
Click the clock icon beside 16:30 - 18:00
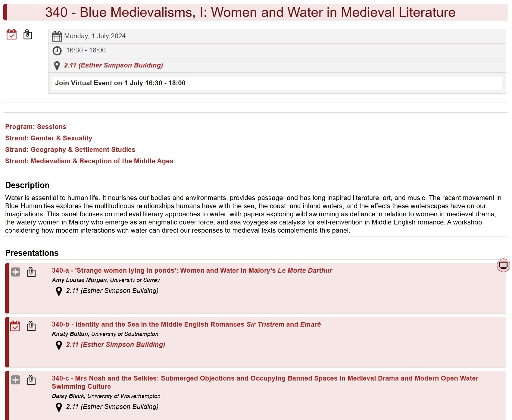[x=57, y=51]
